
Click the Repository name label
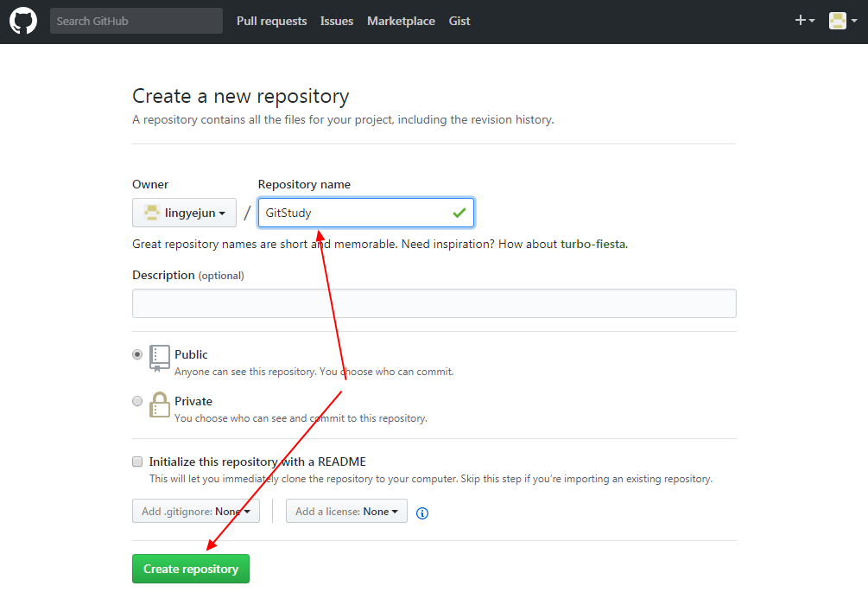[304, 184]
